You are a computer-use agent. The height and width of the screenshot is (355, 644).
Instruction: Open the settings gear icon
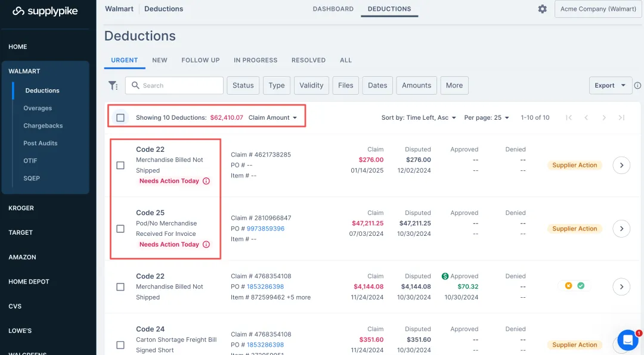[x=542, y=9]
